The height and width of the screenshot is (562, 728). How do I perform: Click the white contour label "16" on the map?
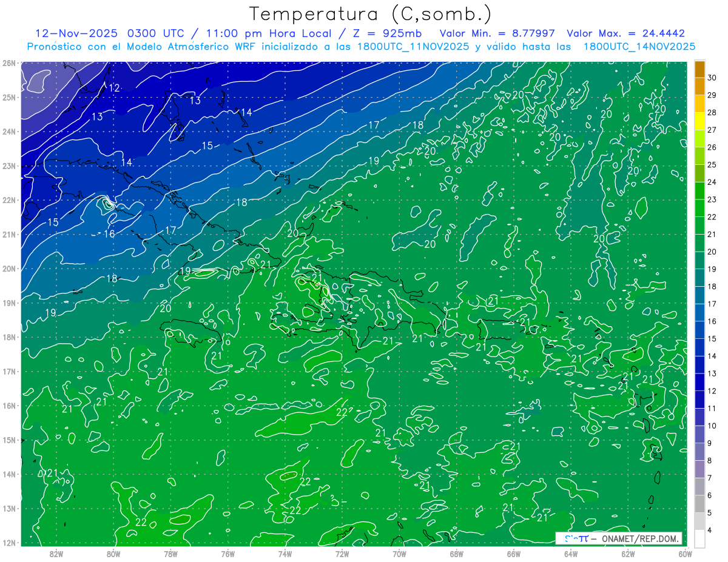109,234
